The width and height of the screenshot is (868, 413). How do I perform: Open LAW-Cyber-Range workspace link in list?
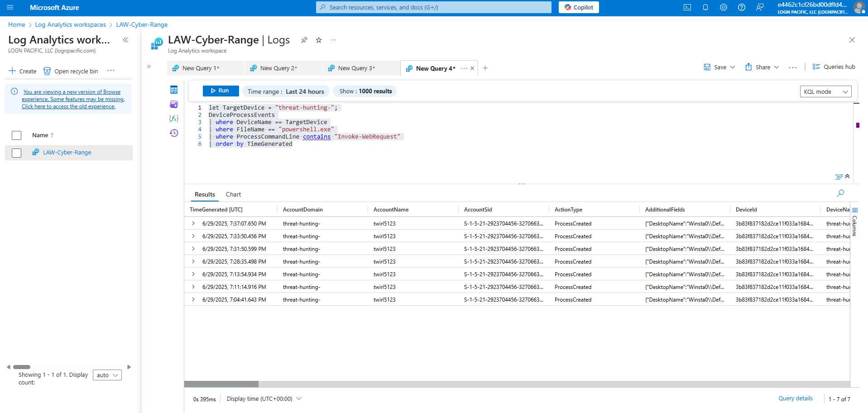coord(67,153)
